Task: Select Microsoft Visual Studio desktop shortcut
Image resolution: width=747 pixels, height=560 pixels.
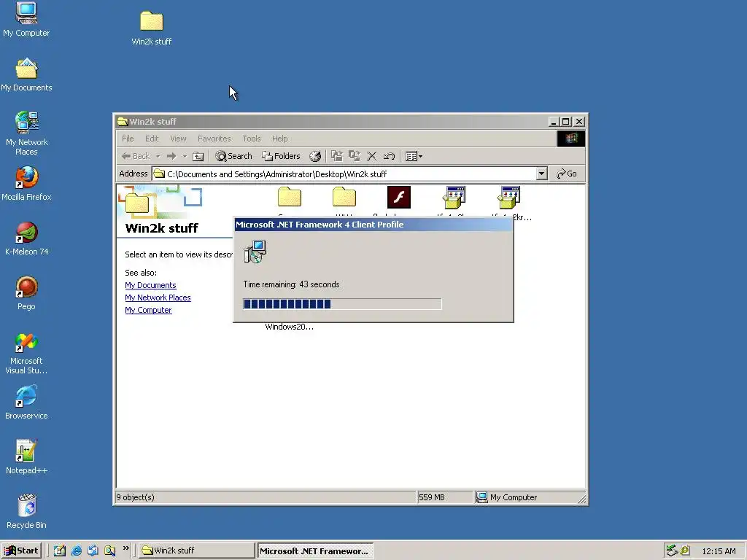Action: [x=26, y=354]
